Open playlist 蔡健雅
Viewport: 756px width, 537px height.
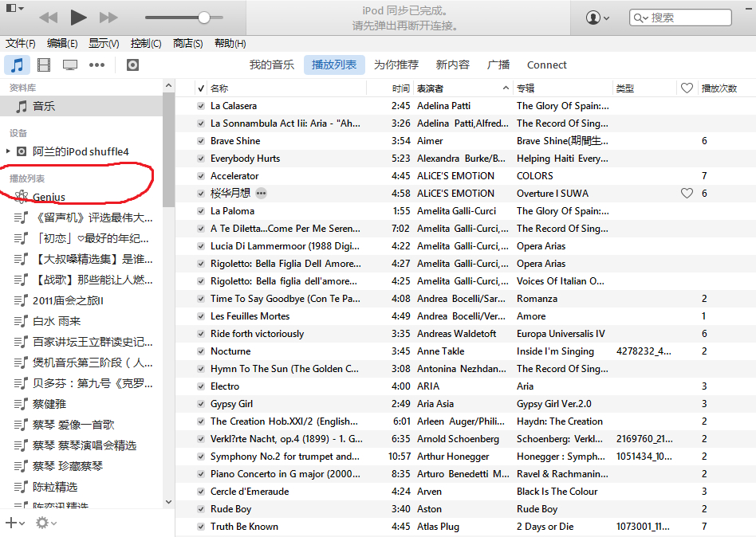click(x=49, y=404)
